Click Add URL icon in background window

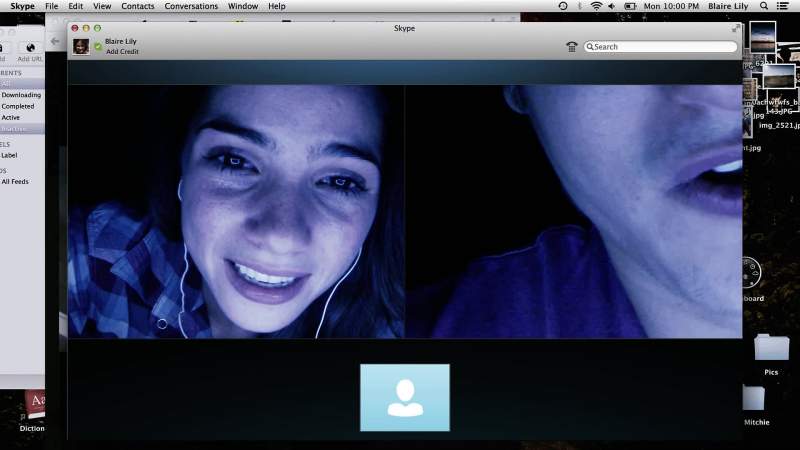pyautogui.click(x=31, y=48)
